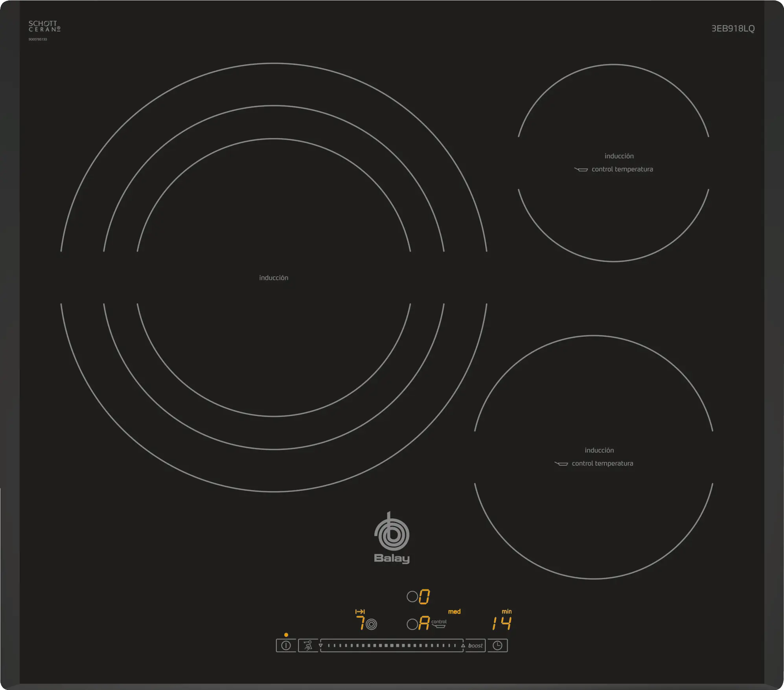The image size is (784, 690).
Task: Tap the child lock key icon
Action: coord(308,645)
